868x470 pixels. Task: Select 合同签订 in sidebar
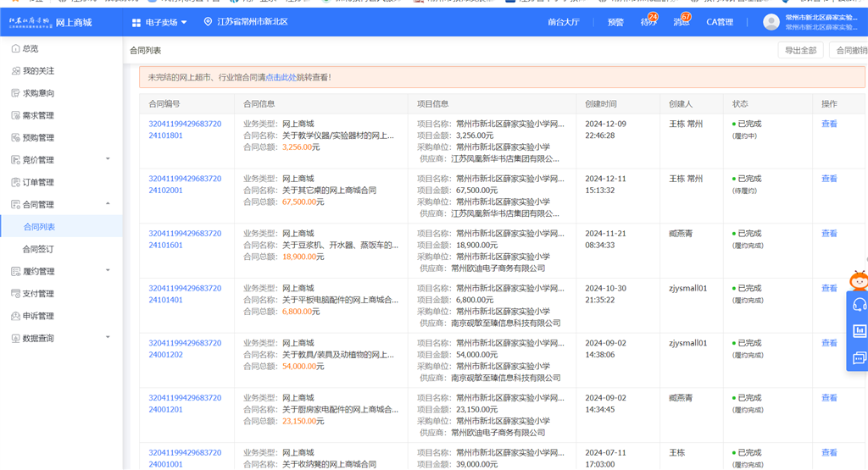click(38, 249)
